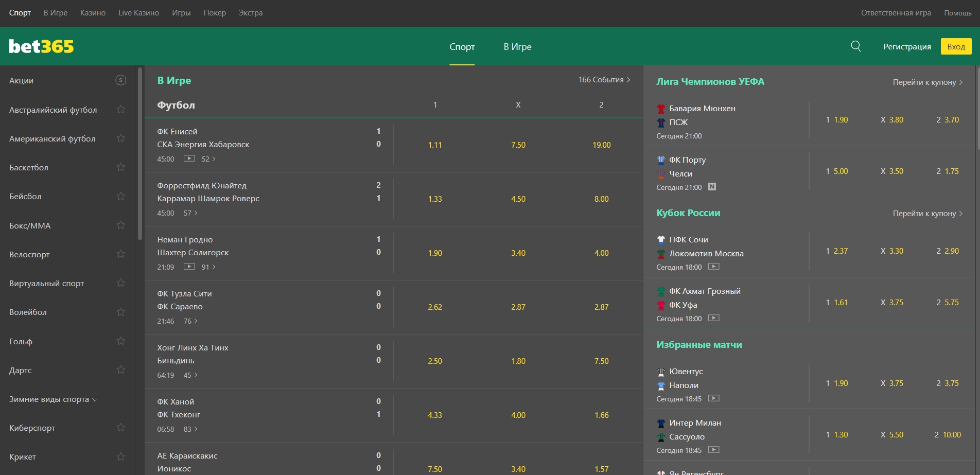Toggle the star next to Баскетбол
This screenshot has width=980, height=475.
coord(120,167)
